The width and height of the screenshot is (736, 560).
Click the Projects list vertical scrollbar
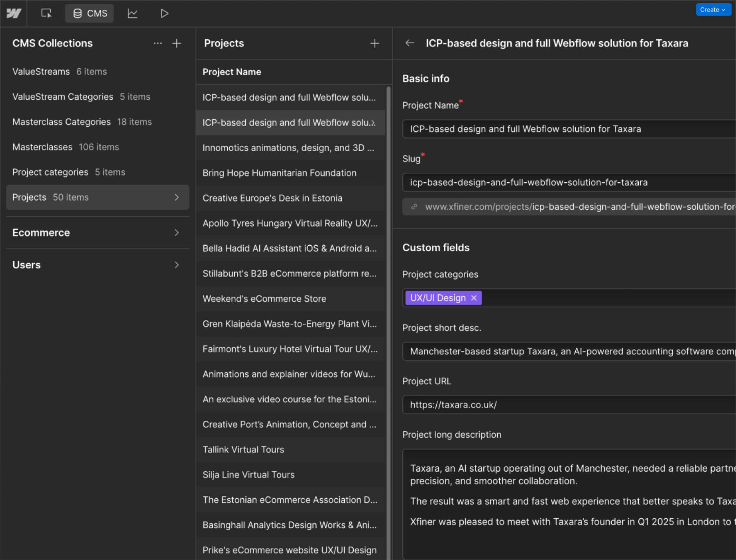pos(388,323)
